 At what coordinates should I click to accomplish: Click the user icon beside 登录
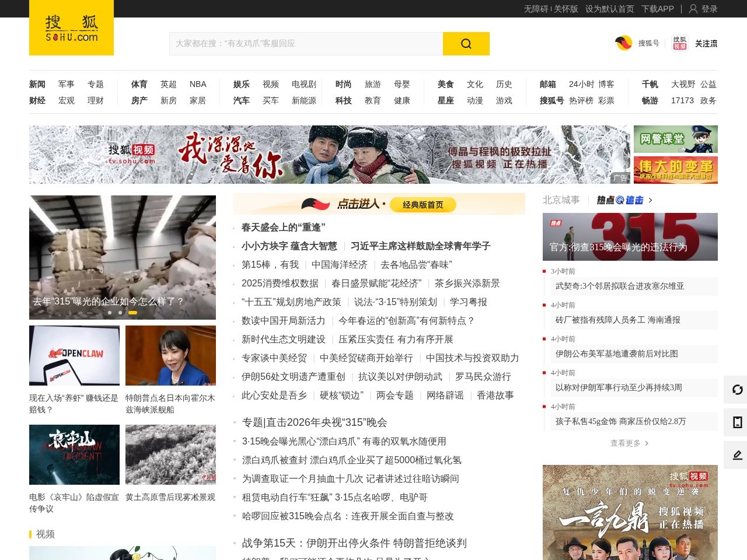pyautogui.click(x=693, y=9)
